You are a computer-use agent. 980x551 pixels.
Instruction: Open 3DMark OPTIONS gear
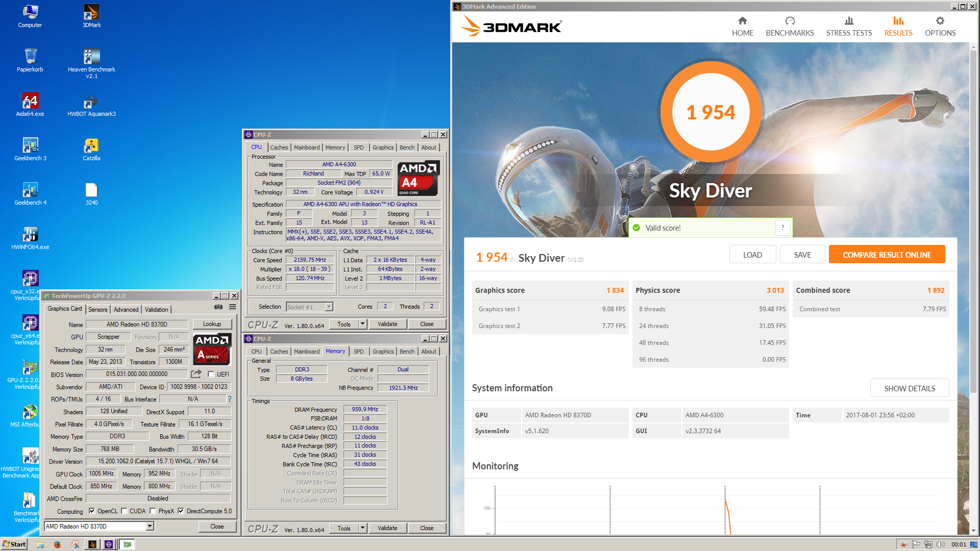pyautogui.click(x=940, y=27)
